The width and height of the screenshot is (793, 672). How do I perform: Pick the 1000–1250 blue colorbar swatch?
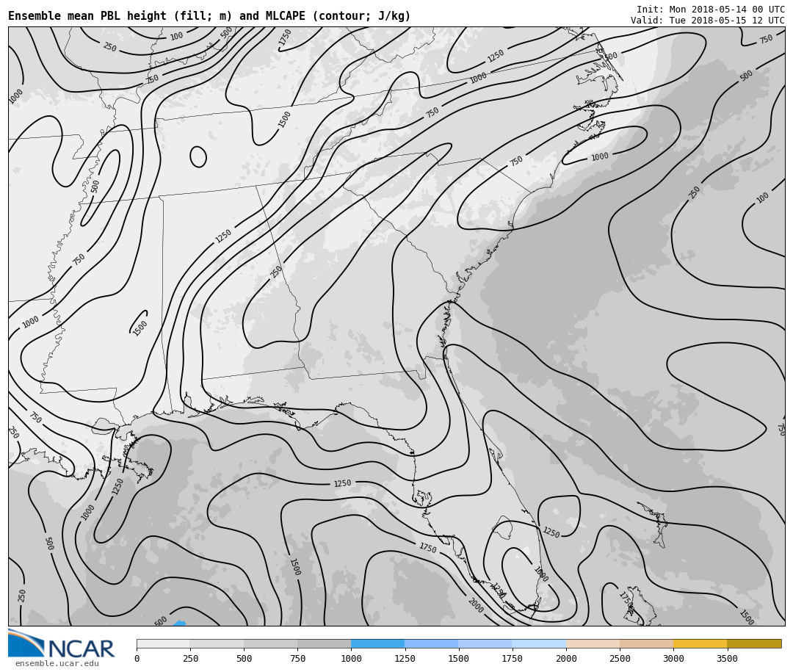click(x=378, y=643)
